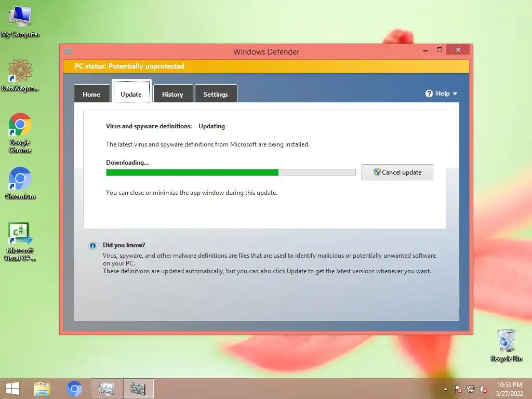Screen dimensions: 532x399
Task: Open File Explorer from the taskbar
Action: (x=42, y=389)
